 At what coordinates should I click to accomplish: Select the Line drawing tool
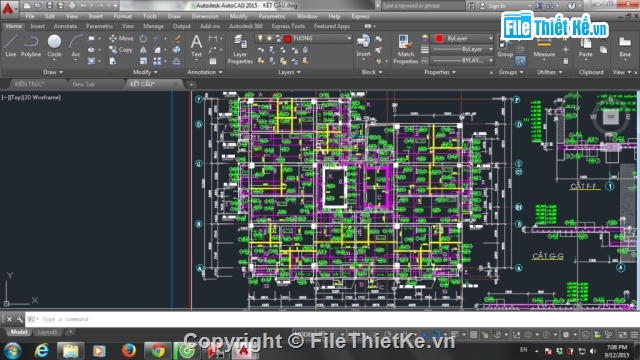[11, 46]
